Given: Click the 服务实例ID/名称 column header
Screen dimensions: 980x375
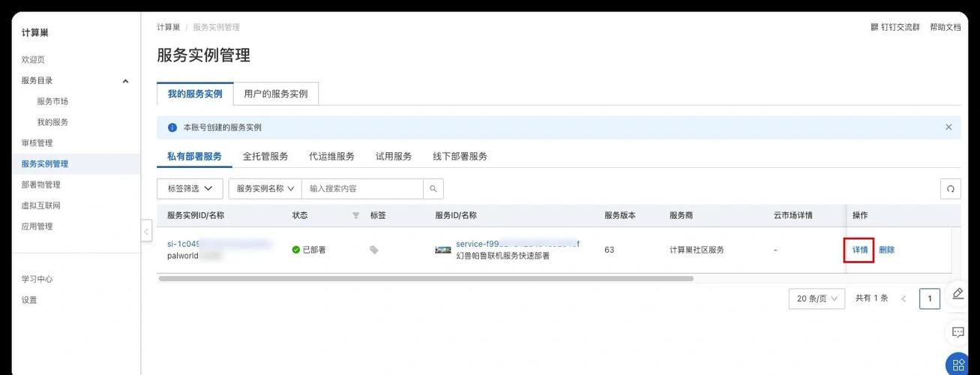Looking at the screenshot, I should point(195,215).
